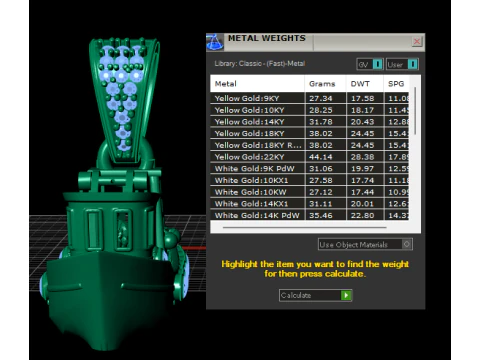Click the 28.38 DWT value
Viewport: 480px width, 360px height.
pos(362,157)
